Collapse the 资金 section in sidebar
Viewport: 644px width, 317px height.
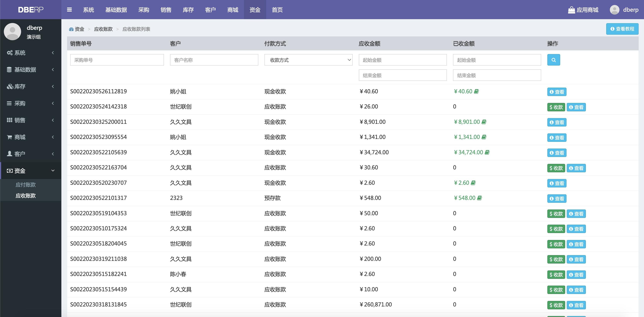click(30, 171)
